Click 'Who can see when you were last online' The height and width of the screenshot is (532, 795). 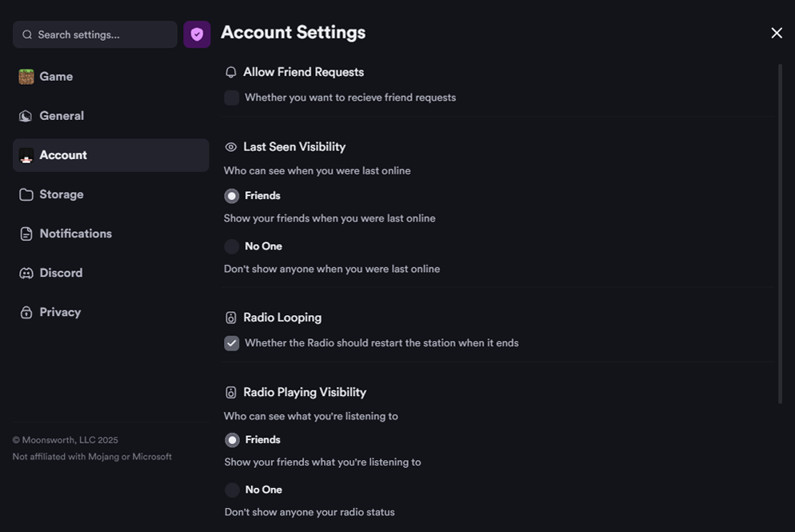pos(317,171)
